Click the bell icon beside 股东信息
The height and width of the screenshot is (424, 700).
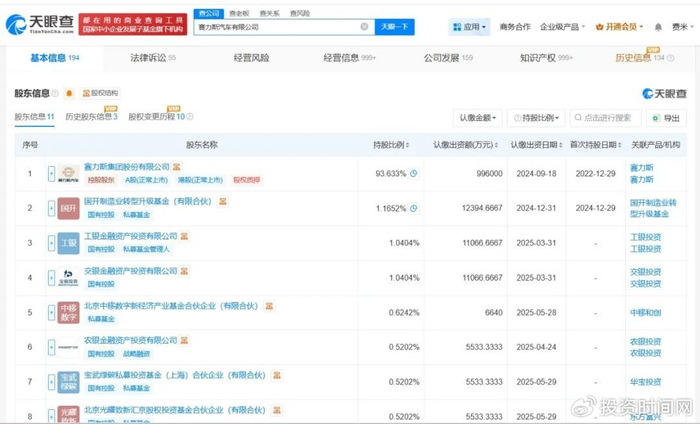point(70,93)
